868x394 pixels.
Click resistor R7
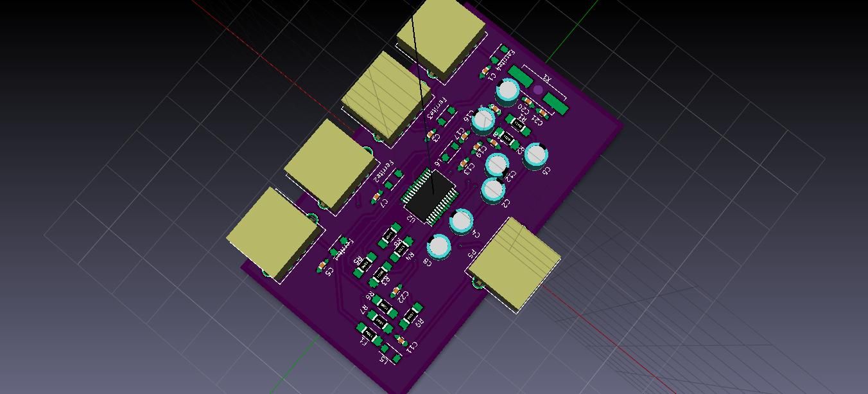tap(379, 318)
